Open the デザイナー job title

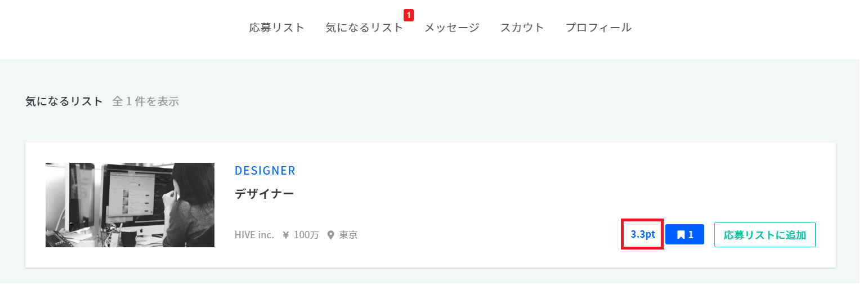click(x=264, y=194)
